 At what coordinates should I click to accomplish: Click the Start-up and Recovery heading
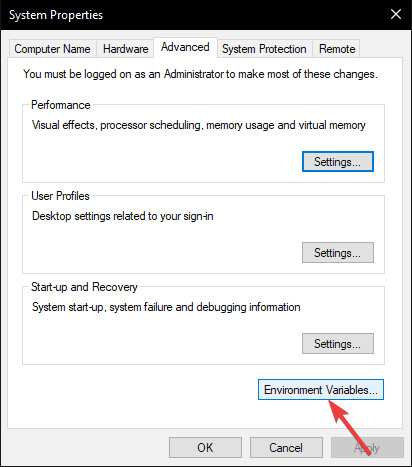(x=84, y=287)
